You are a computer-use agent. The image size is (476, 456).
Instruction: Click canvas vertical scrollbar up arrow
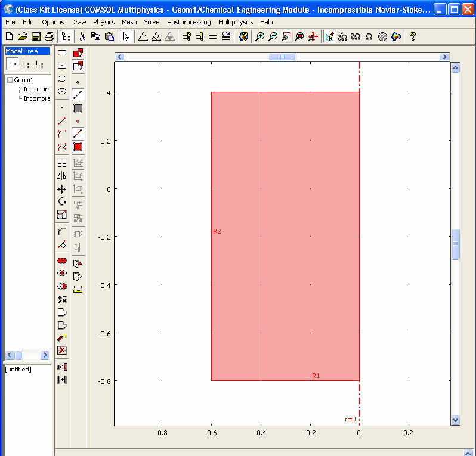(455, 68)
